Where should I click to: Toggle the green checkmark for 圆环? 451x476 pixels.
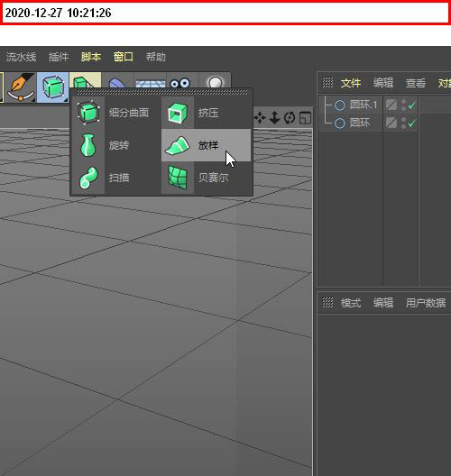click(x=412, y=124)
